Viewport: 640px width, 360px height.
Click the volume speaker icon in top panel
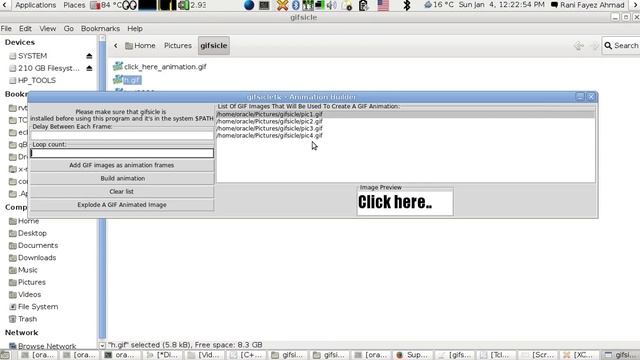tap(332, 5)
